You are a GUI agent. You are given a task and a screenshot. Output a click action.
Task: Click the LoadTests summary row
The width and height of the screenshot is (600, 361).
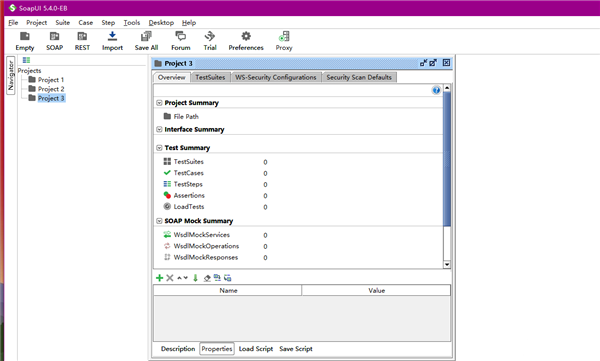[x=215, y=207]
